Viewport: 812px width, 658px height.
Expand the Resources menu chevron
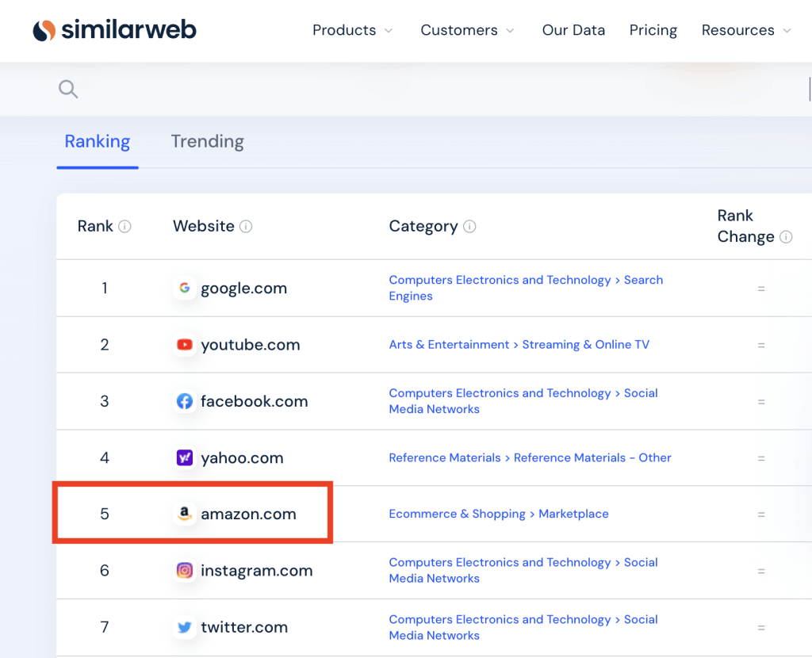coord(787,31)
